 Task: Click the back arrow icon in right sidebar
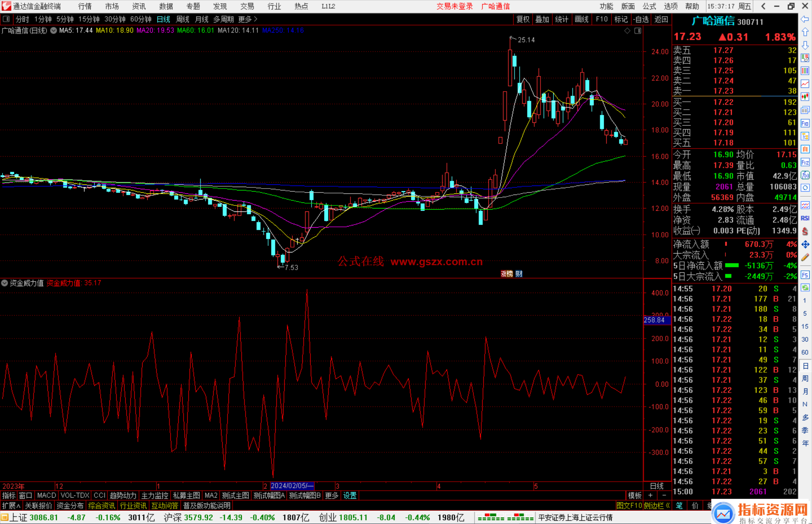[x=805, y=19]
